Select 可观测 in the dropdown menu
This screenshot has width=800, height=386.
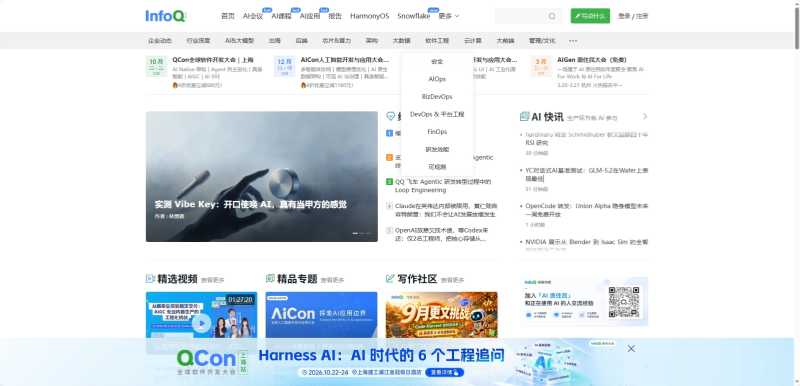pos(437,167)
